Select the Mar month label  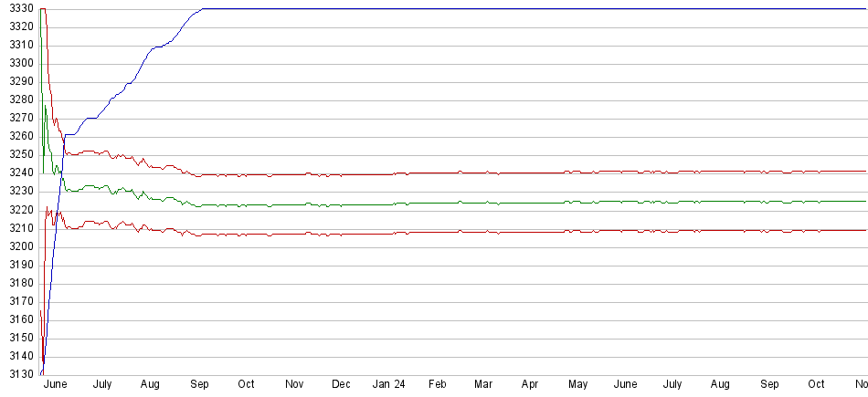click(x=483, y=384)
